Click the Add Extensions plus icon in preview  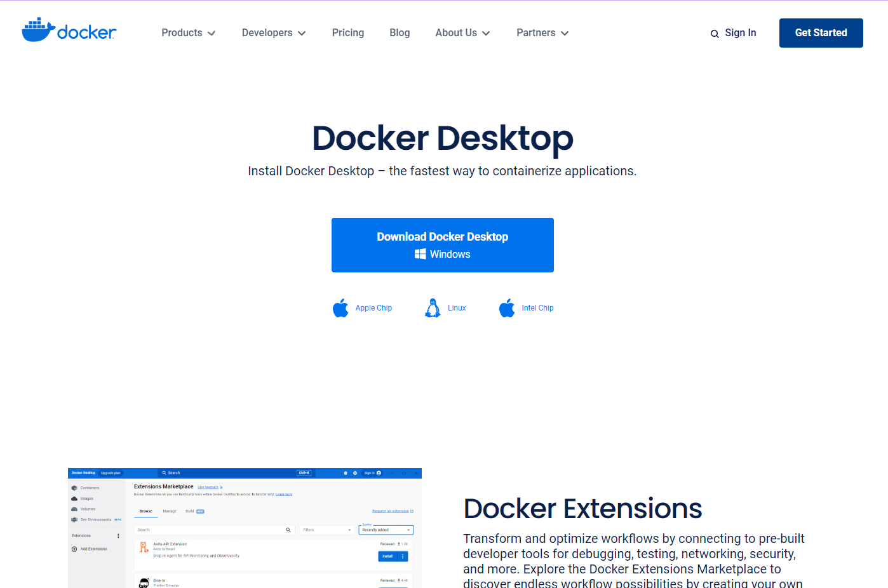[74, 549]
